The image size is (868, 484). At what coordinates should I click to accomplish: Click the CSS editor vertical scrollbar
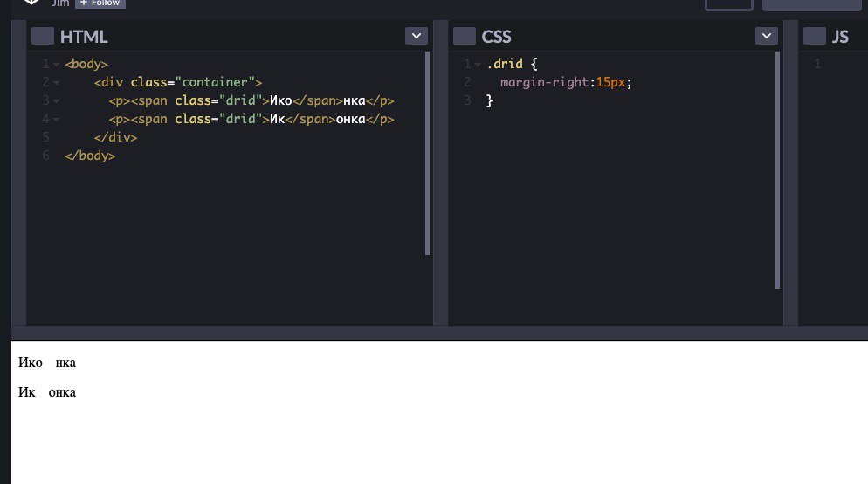777,170
